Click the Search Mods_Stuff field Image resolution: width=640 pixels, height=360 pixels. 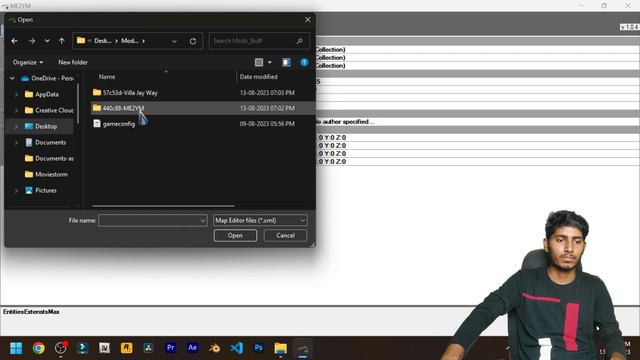[x=259, y=41]
